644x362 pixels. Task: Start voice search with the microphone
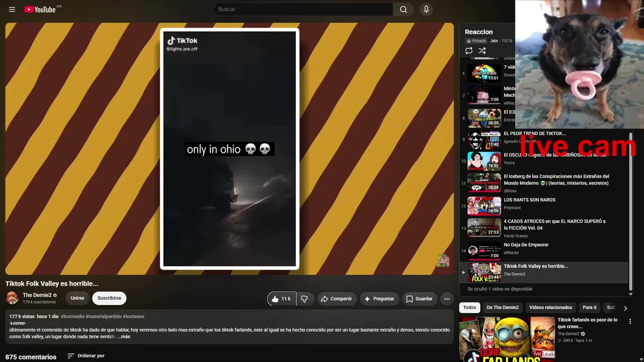[x=426, y=10]
